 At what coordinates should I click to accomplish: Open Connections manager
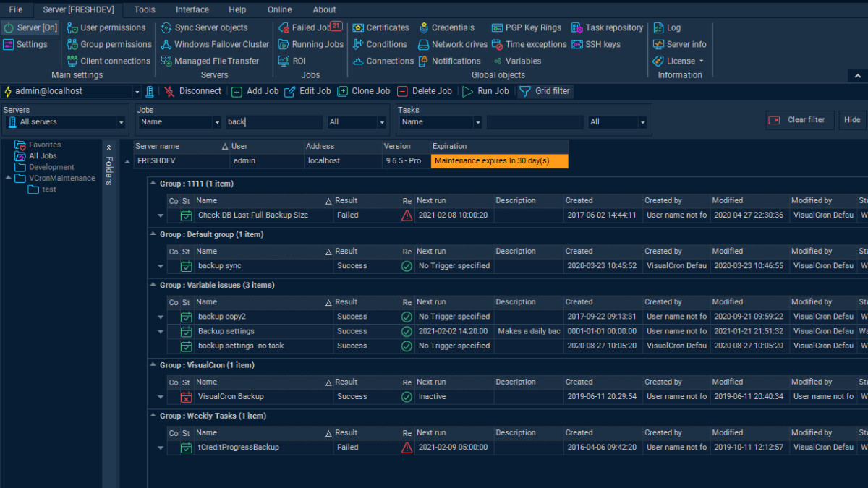pyautogui.click(x=383, y=61)
